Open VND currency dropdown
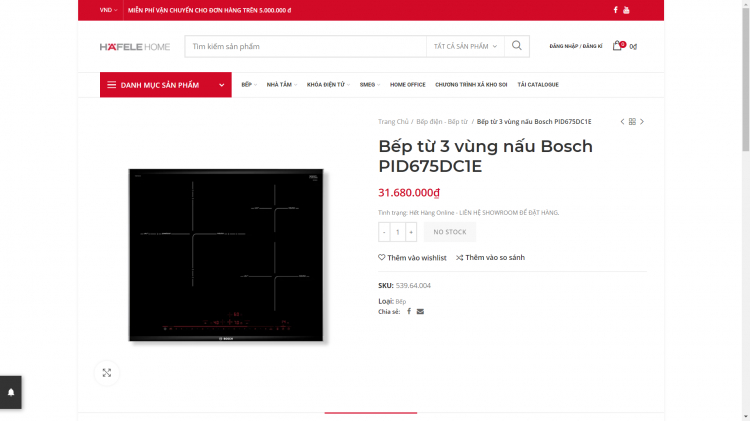 pos(108,10)
